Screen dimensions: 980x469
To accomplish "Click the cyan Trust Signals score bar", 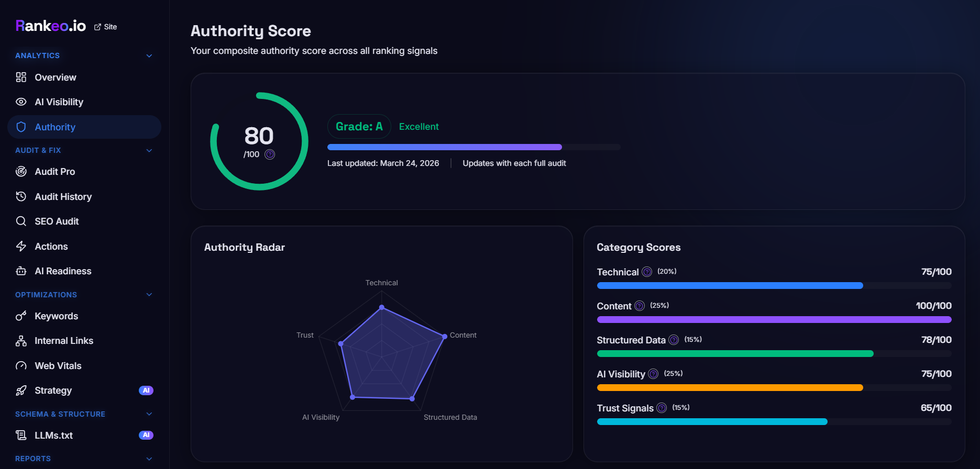I will (x=712, y=421).
